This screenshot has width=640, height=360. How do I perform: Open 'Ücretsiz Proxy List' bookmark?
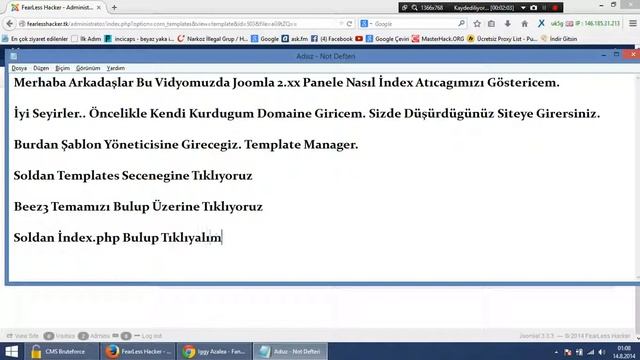click(x=502, y=39)
